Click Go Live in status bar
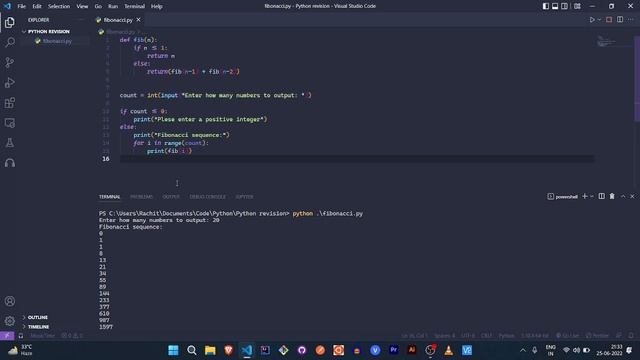This screenshot has width=640, height=360. click(x=567, y=336)
